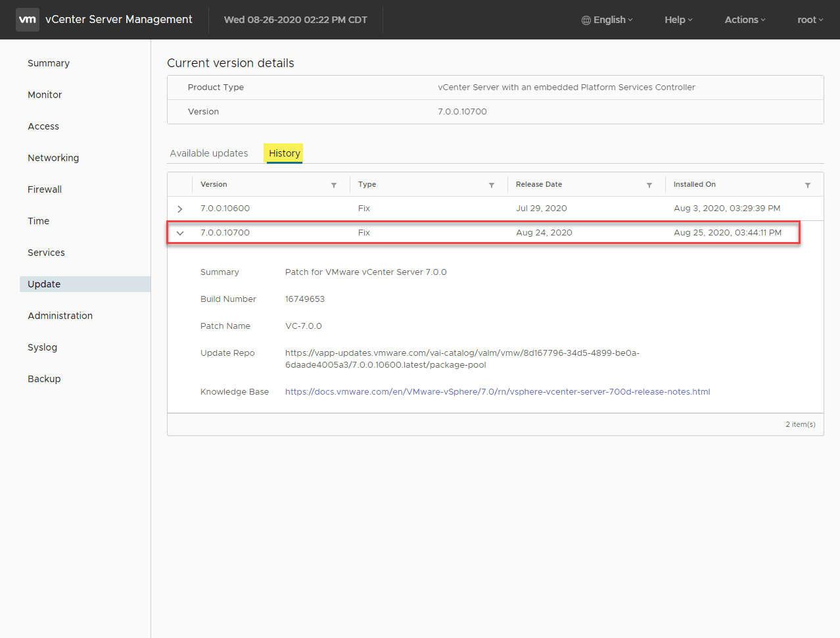Sort by the Version column header
840x638 pixels.
[x=214, y=185]
